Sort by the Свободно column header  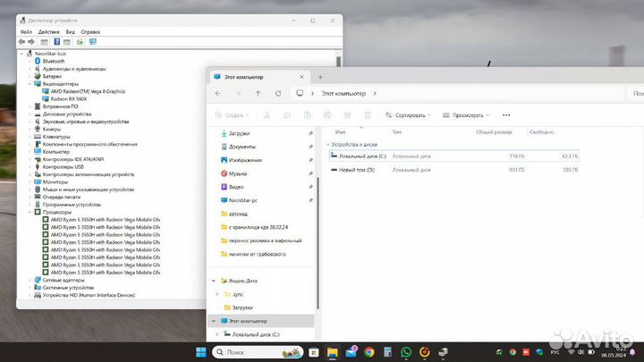point(541,132)
